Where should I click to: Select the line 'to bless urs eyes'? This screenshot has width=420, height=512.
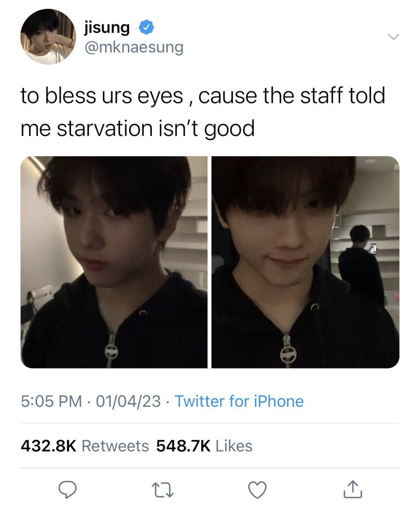click(101, 96)
